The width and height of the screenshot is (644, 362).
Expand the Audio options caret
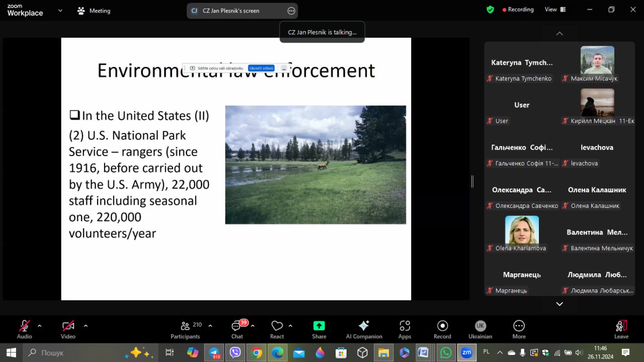click(40, 326)
